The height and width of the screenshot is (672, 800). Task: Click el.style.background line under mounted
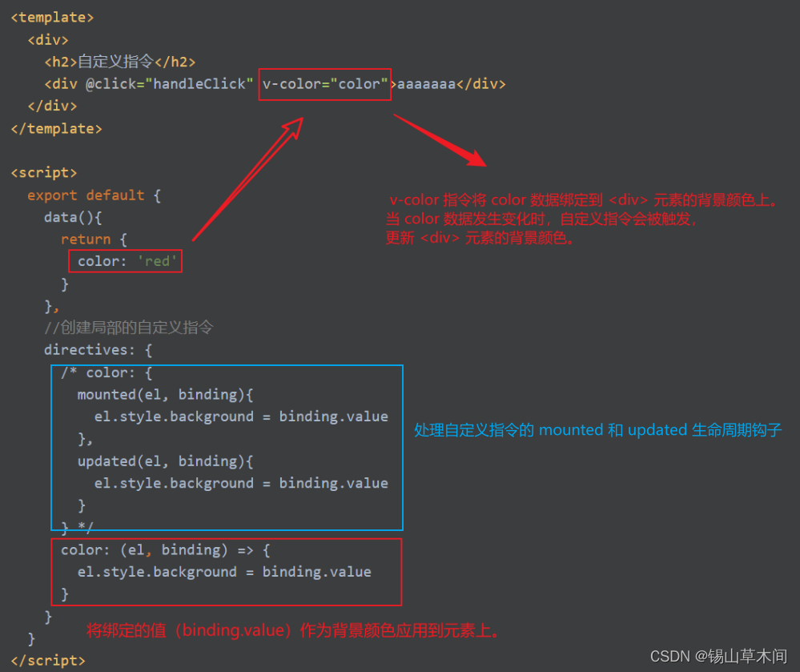[241, 416]
